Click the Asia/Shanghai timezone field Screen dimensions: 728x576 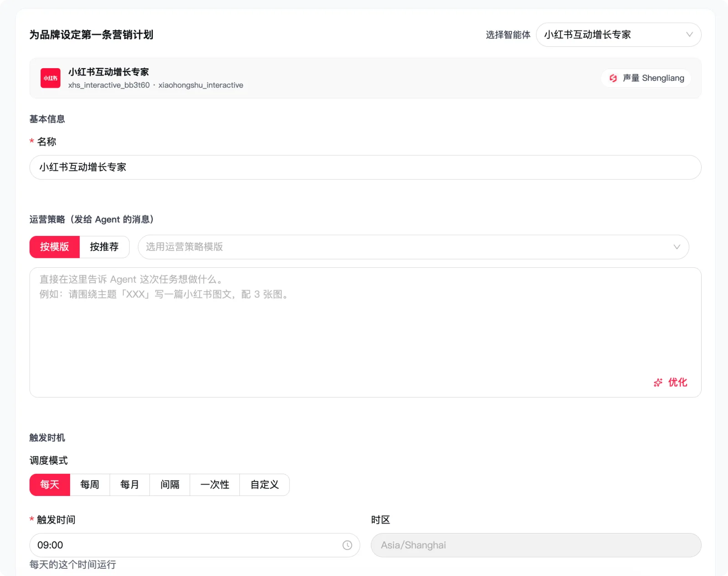536,545
